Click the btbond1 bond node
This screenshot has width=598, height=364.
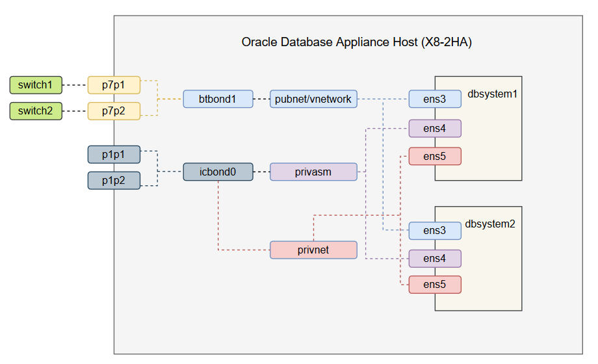(x=218, y=99)
